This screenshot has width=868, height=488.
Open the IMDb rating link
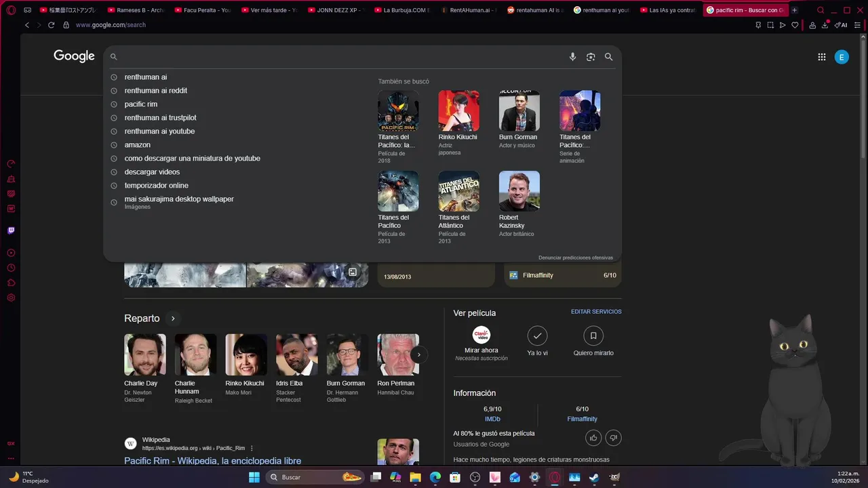[x=492, y=419]
